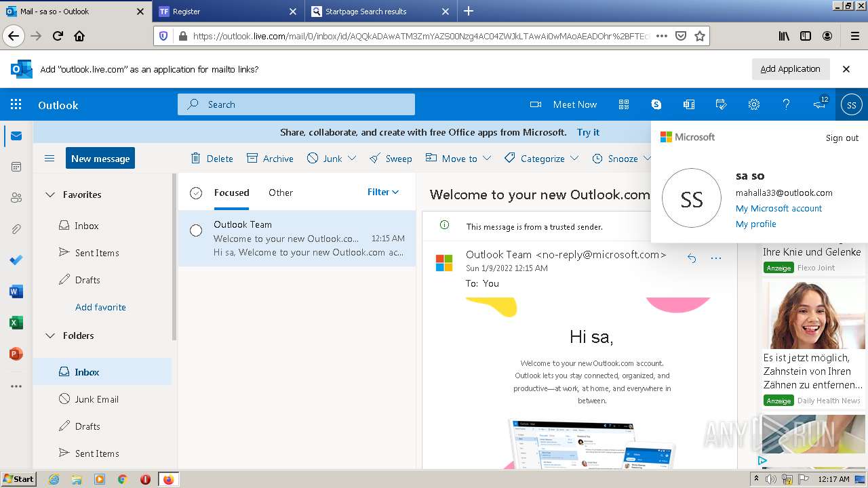Click the SS account avatar in header
868x488 pixels.
[x=852, y=104]
